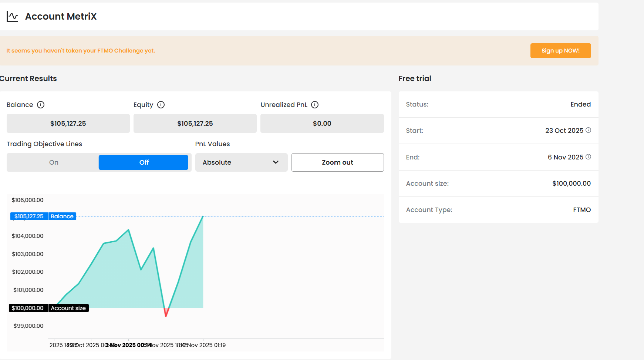Turn Trading Objective Lines On
Image resolution: width=644 pixels, height=360 pixels.
tap(54, 162)
